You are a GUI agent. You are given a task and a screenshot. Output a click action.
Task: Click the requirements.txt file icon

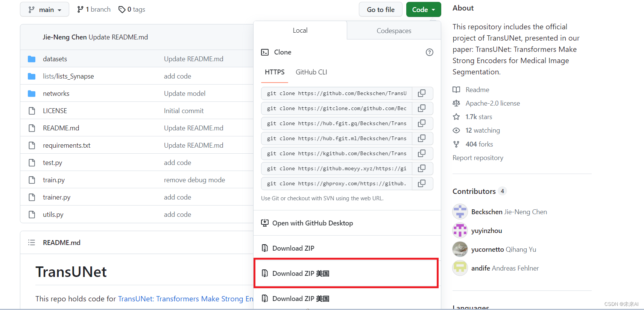[32, 145]
